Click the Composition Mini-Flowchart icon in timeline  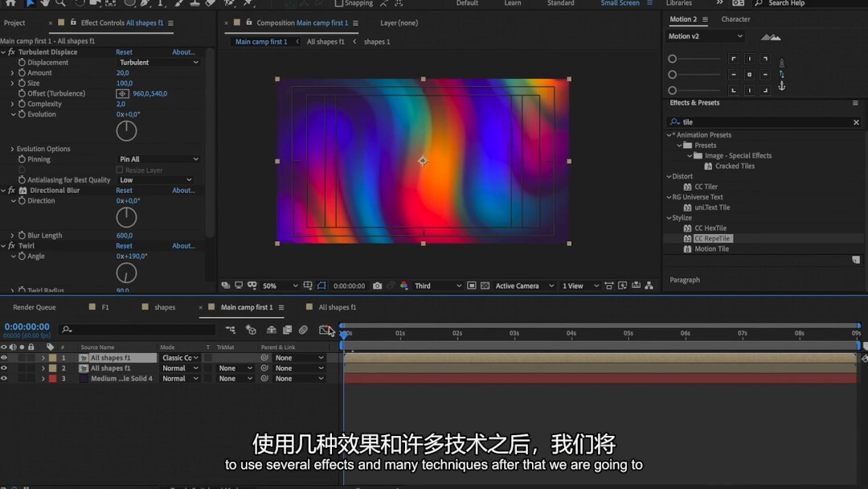click(231, 330)
